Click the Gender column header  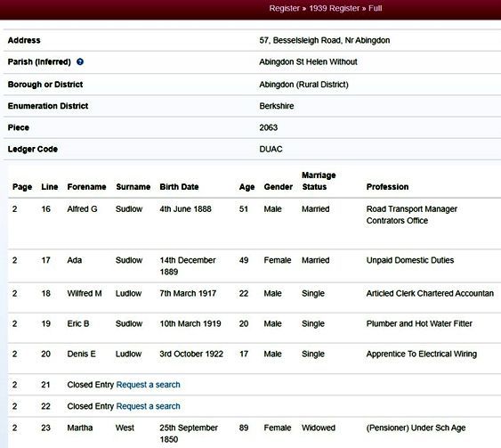tap(279, 187)
